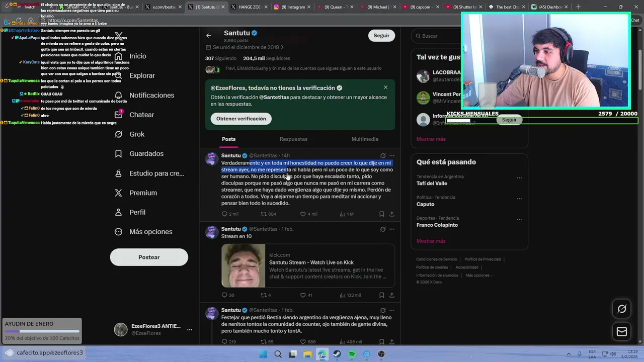Share the 'Stream en 10' post

point(392,295)
